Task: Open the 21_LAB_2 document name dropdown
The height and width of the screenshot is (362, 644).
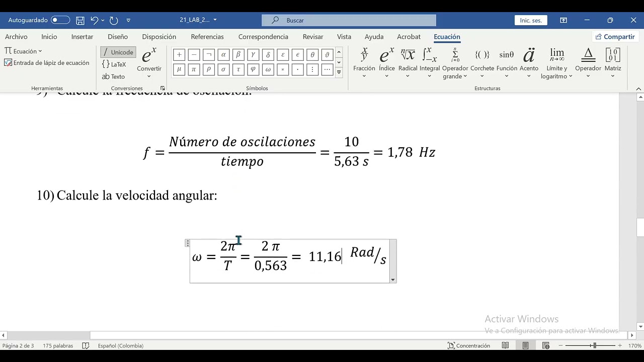Action: (215, 20)
